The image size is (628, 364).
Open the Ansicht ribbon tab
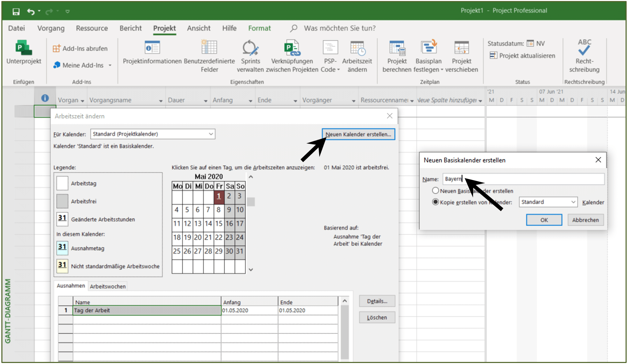[x=199, y=28]
